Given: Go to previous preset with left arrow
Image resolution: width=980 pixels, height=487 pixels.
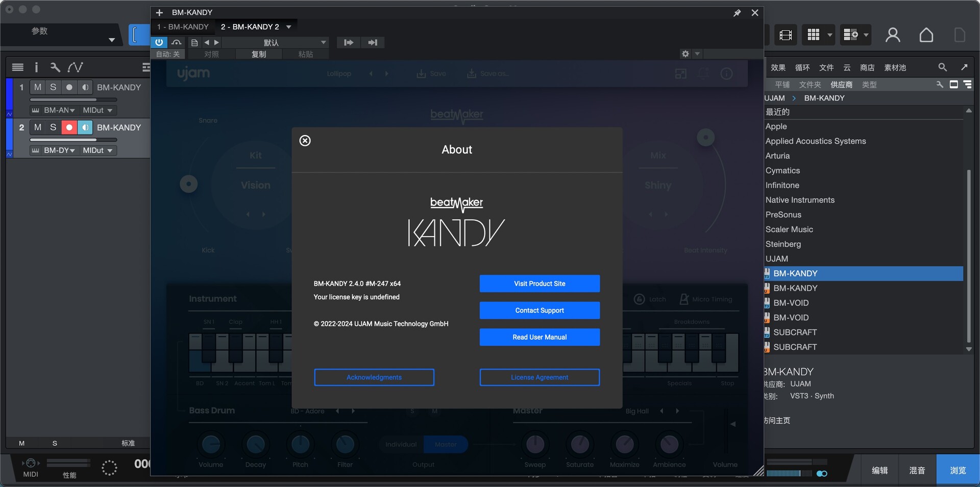Looking at the screenshot, I should tap(207, 42).
